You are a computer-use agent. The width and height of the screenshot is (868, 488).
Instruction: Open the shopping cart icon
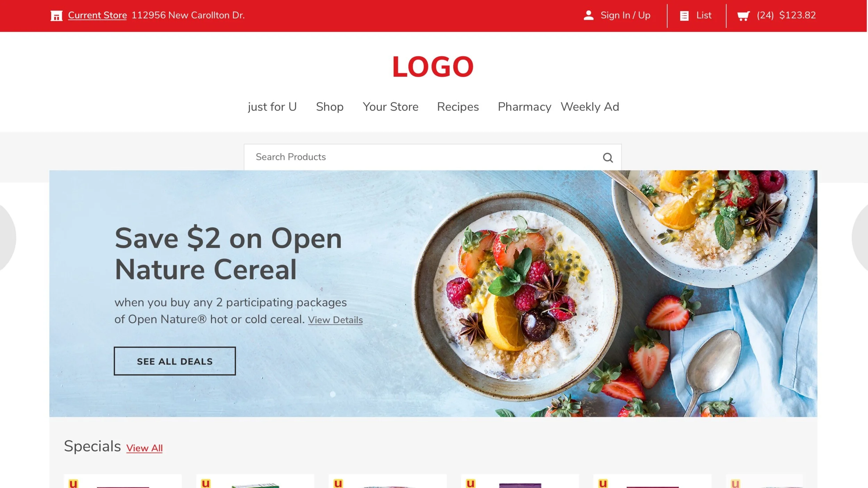[x=743, y=16]
